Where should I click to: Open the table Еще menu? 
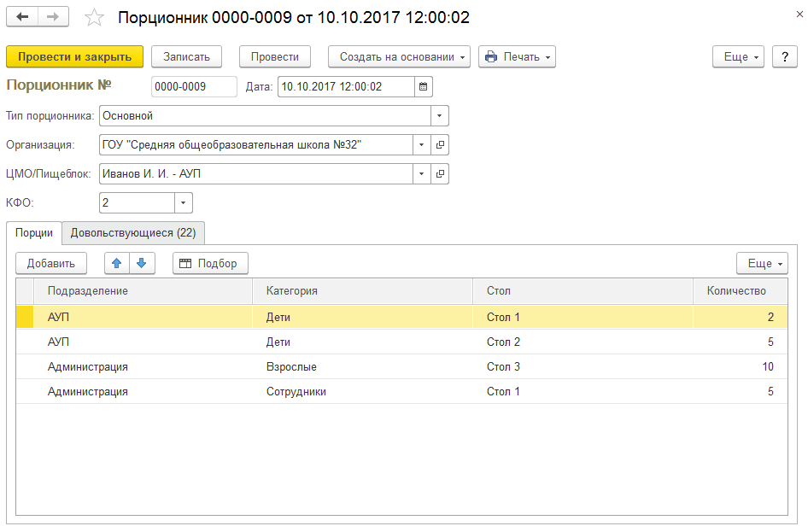pyautogui.click(x=762, y=263)
